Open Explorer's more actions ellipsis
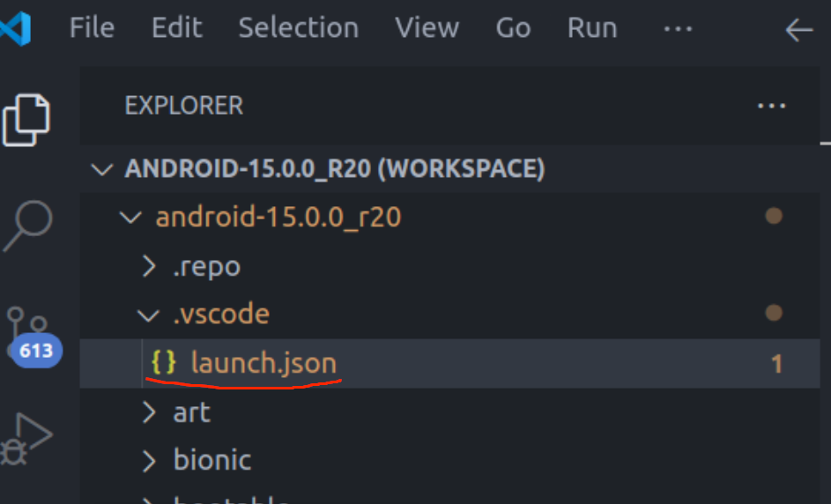This screenshot has height=504, width=831. tap(771, 107)
